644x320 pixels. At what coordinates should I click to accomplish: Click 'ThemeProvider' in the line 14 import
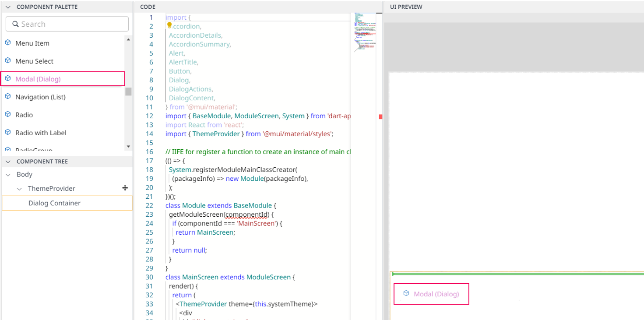[x=216, y=134]
